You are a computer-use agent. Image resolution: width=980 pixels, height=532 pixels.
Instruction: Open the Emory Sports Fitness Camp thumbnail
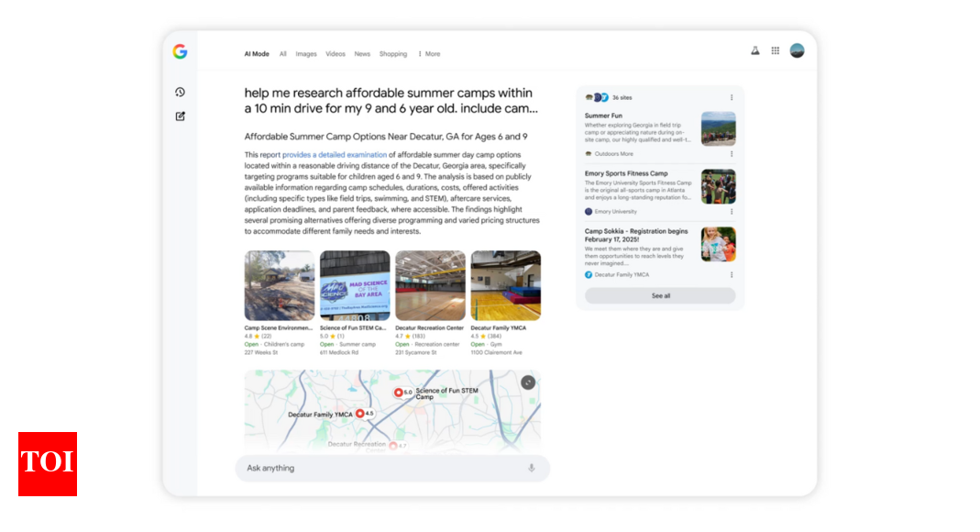718,186
